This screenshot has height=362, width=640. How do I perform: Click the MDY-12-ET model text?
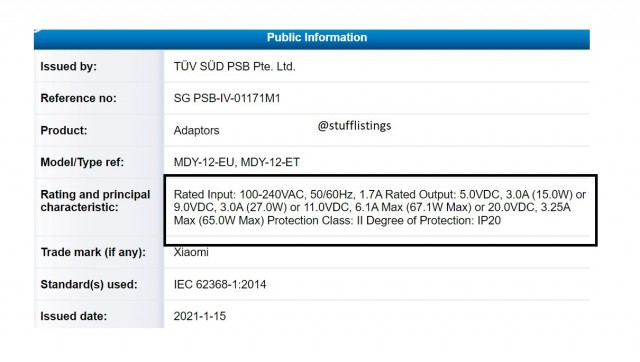270,162
